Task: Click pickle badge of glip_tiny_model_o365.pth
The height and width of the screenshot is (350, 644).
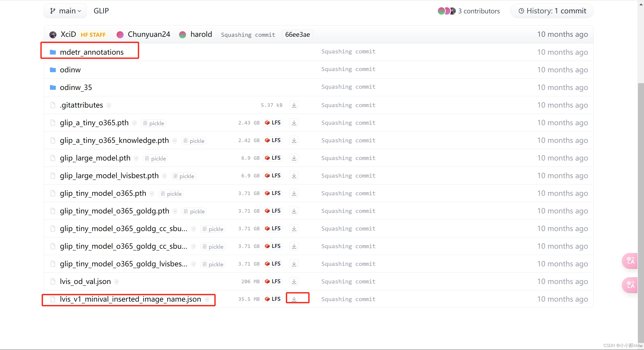Action: click(x=171, y=194)
